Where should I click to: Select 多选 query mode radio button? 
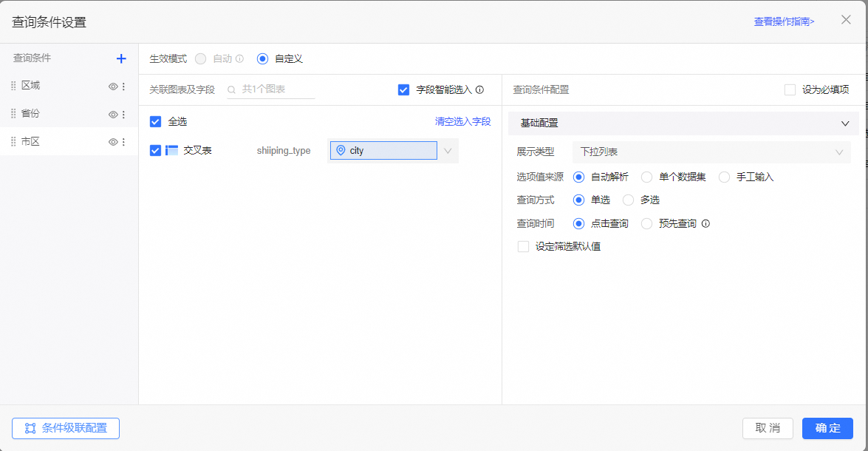pos(628,200)
